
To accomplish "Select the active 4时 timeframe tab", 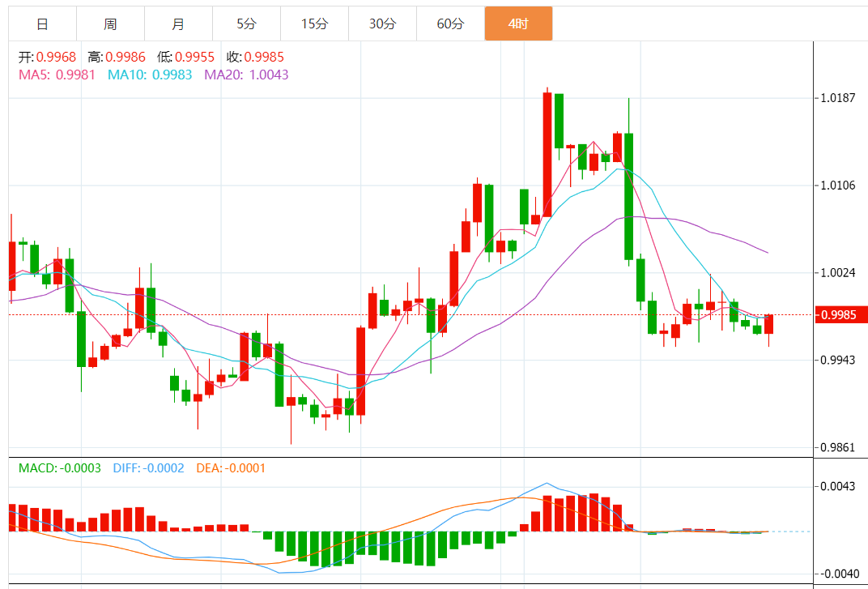I will 519,23.
